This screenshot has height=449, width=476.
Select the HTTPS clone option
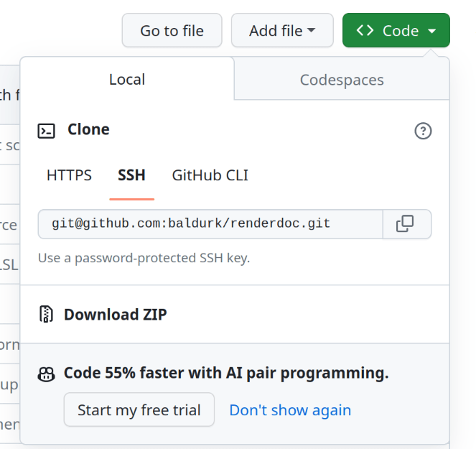[69, 175]
